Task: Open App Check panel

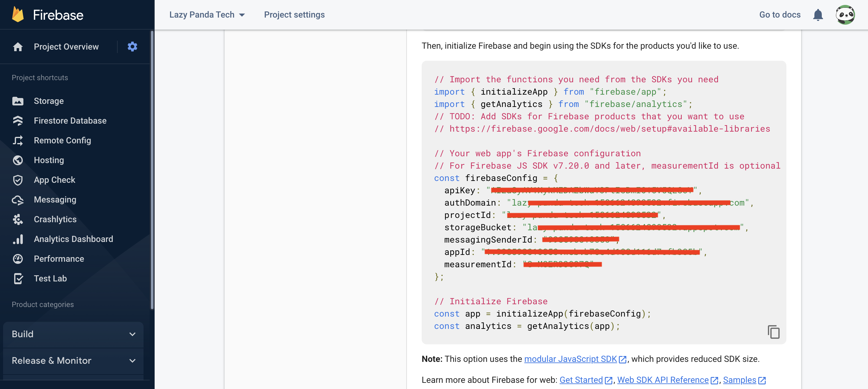Action: click(x=54, y=179)
